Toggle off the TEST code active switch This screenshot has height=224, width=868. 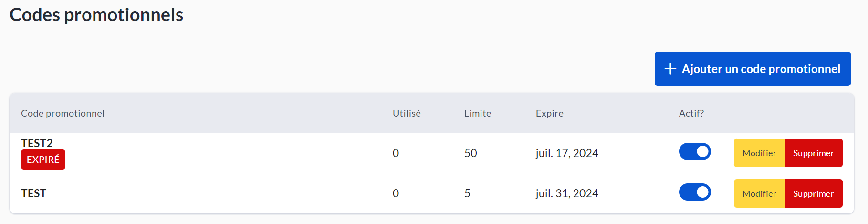pyautogui.click(x=695, y=192)
